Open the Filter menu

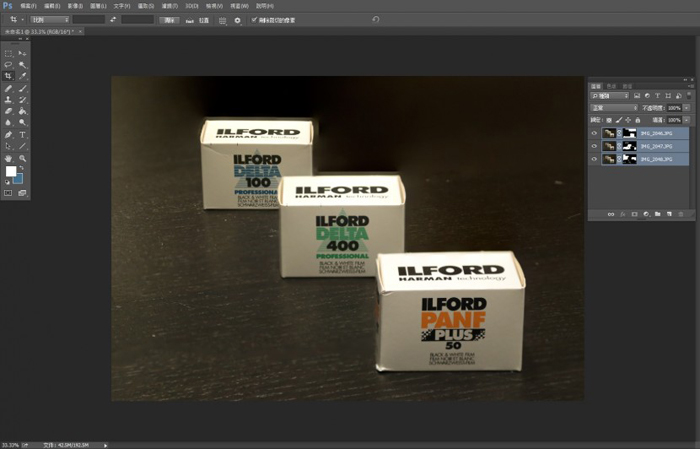169,6
